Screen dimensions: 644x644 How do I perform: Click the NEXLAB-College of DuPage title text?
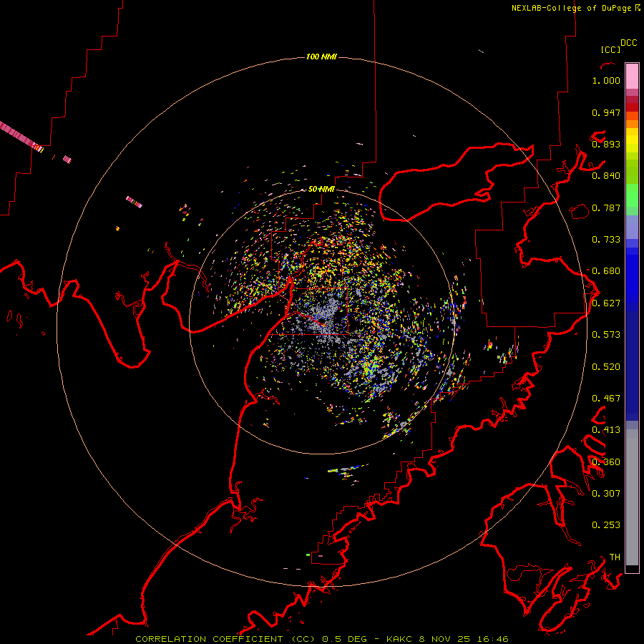tap(571, 8)
